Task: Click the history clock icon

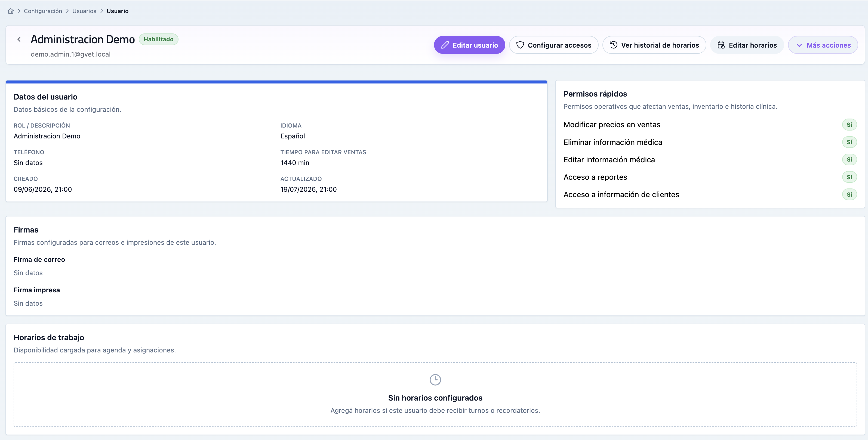Action: tap(614, 45)
